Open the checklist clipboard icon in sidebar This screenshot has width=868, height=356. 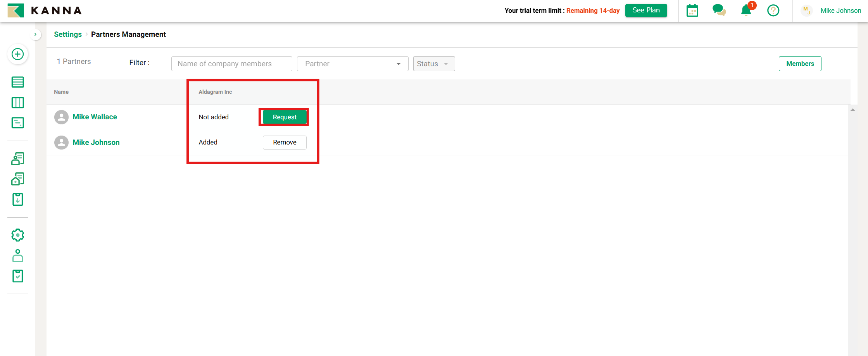(x=17, y=276)
